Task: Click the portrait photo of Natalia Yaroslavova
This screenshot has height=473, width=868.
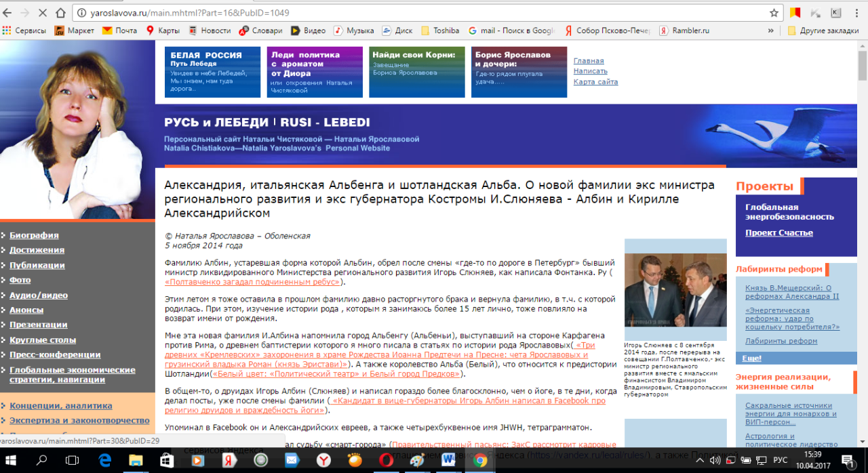Action: pyautogui.click(x=77, y=129)
